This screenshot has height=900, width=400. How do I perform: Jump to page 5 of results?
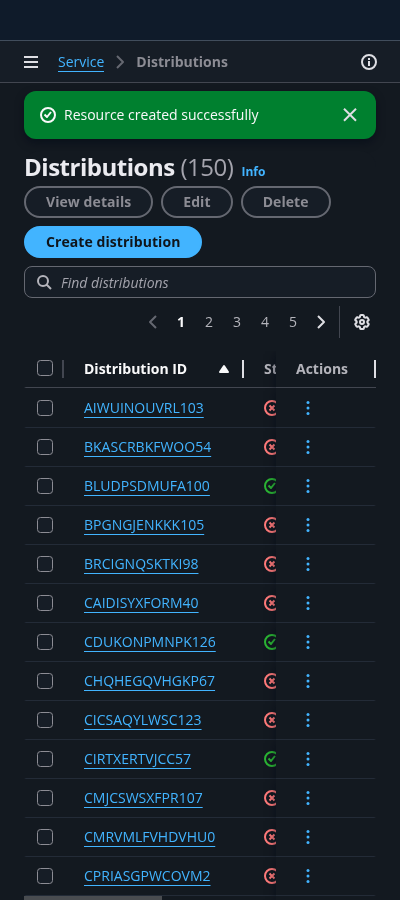pyautogui.click(x=293, y=323)
